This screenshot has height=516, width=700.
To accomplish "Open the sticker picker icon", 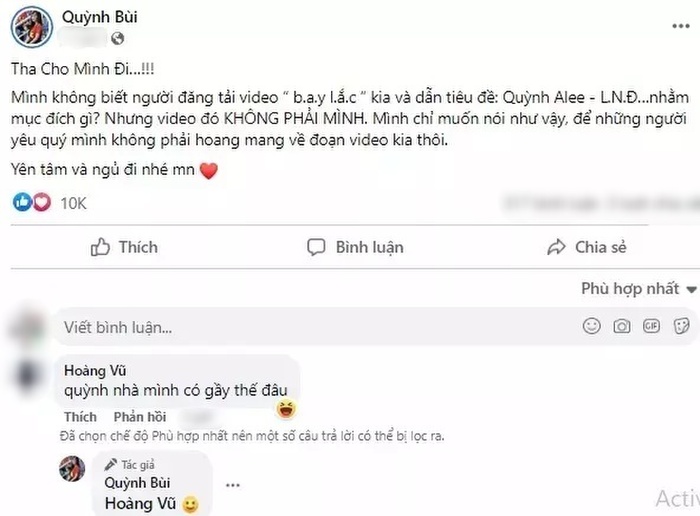I will 681,326.
